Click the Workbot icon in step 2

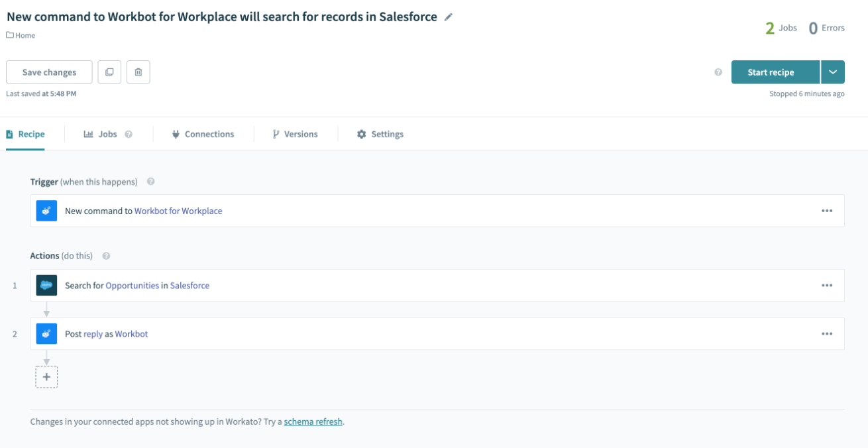point(46,334)
